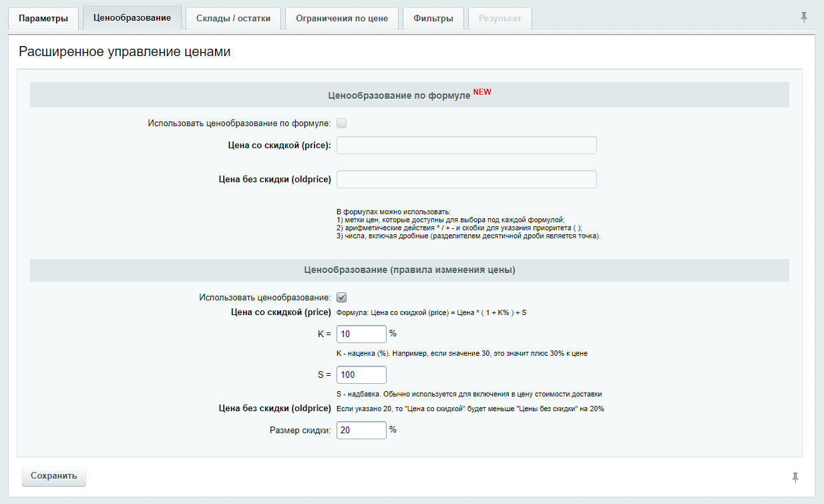Screen dimensions: 824x504
Task: Click the K markup field with value 10
Action: (361, 334)
